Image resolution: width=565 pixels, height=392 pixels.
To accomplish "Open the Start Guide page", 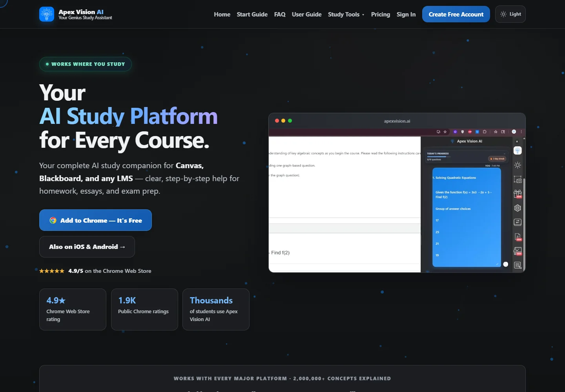I will (252, 15).
